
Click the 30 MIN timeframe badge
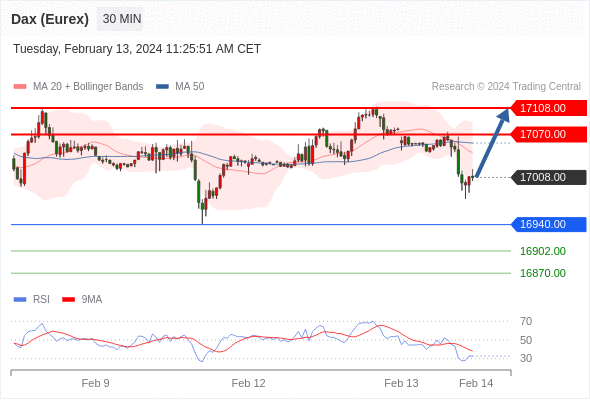tap(120, 19)
